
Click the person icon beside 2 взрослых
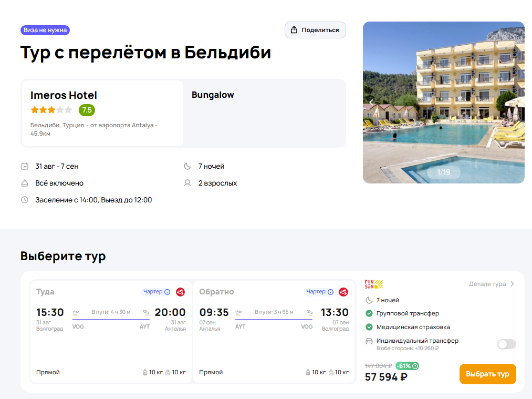coord(187,183)
